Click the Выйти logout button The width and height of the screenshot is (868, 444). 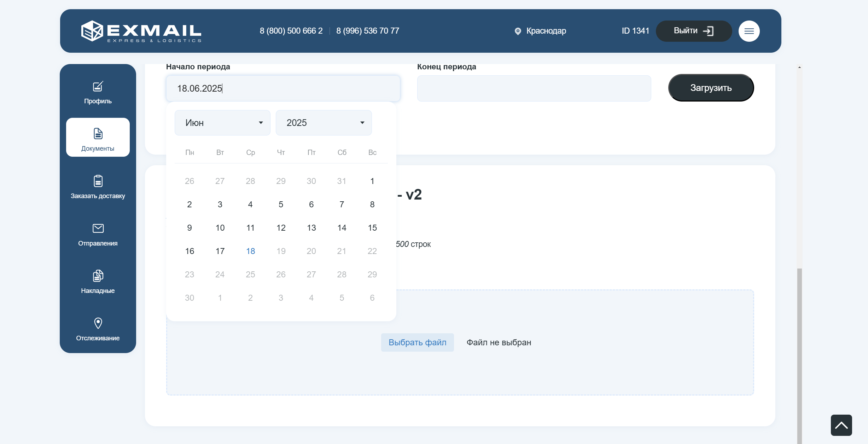coord(693,31)
